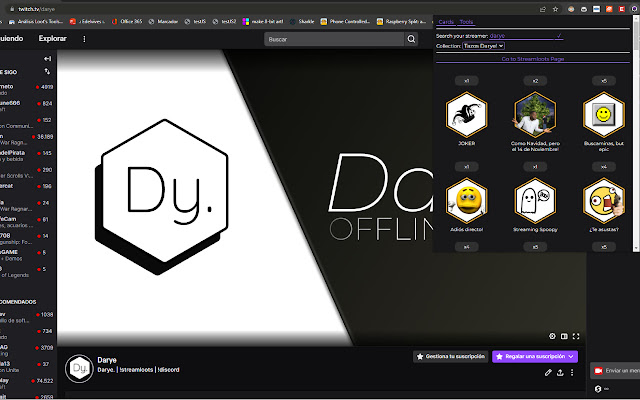Image resolution: width=640 pixels, height=400 pixels.
Task: Open the Siguiendo navigation item
Action: 11,38
